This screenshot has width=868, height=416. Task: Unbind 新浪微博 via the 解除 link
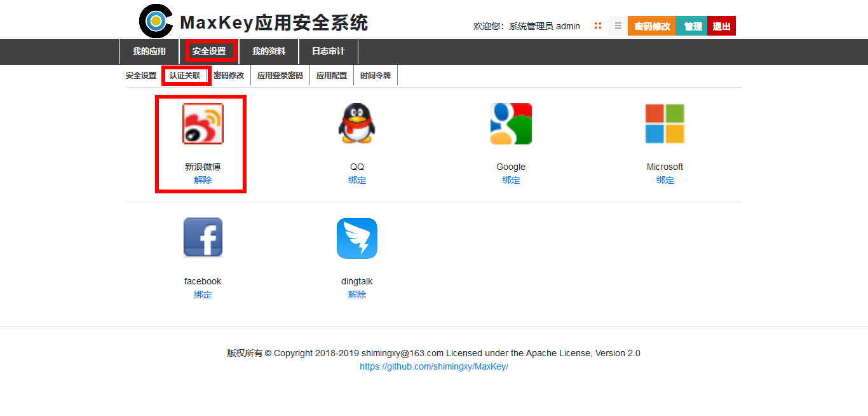[x=203, y=180]
